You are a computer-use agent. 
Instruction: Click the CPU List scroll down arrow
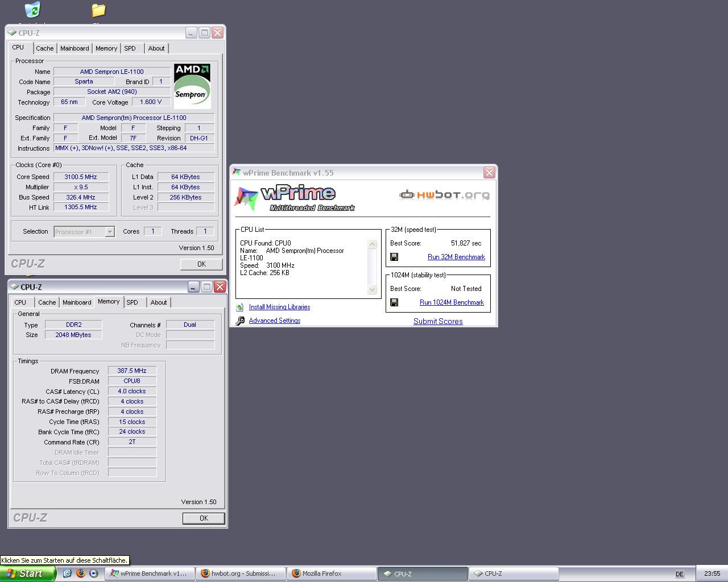click(x=373, y=290)
